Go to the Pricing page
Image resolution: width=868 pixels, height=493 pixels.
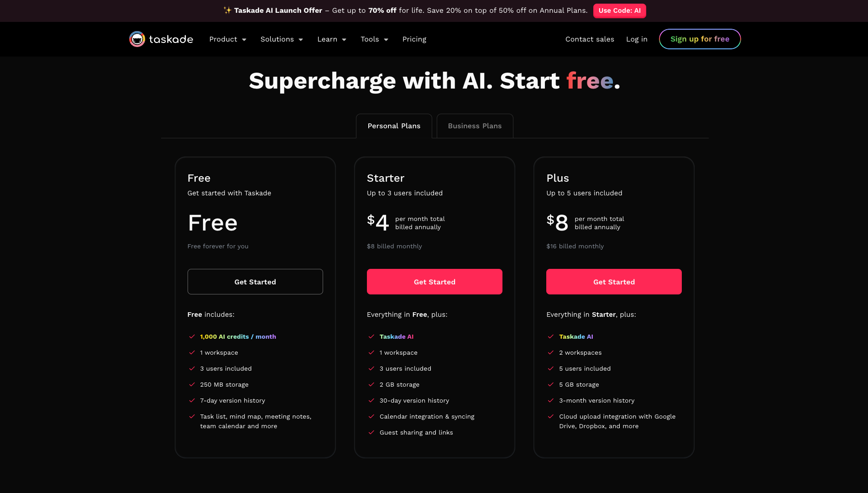[414, 39]
